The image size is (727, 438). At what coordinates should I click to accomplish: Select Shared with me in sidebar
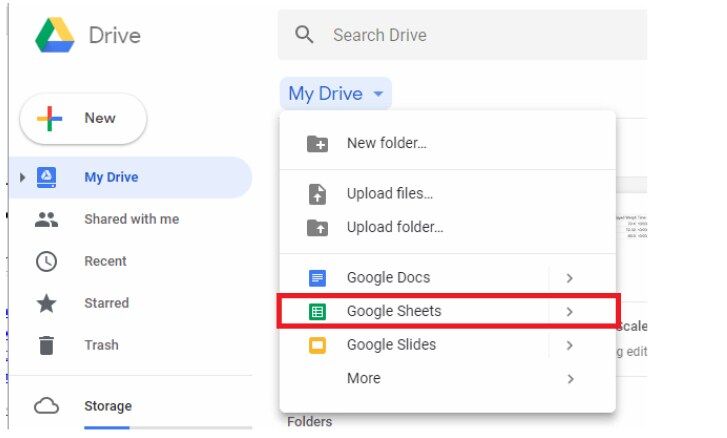[x=130, y=219]
